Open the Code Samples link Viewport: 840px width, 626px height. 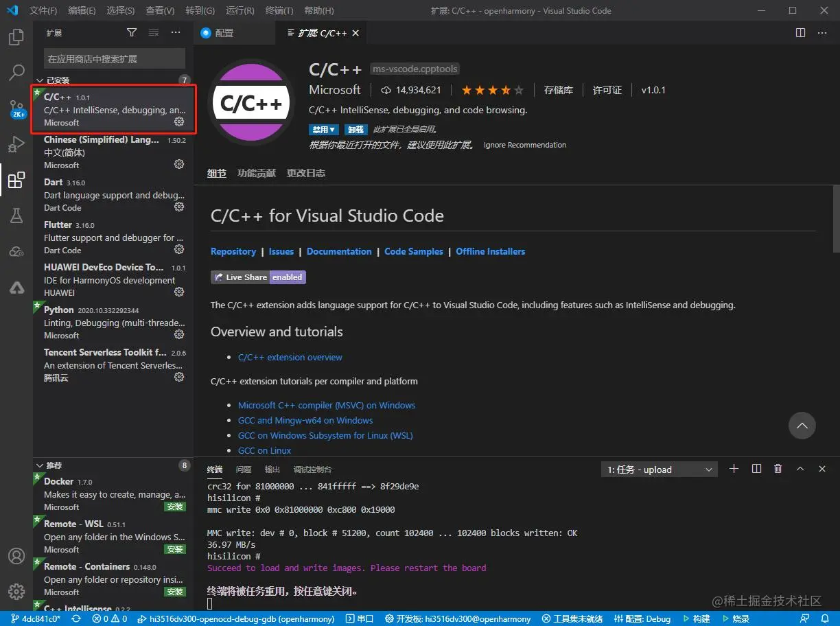click(x=414, y=251)
